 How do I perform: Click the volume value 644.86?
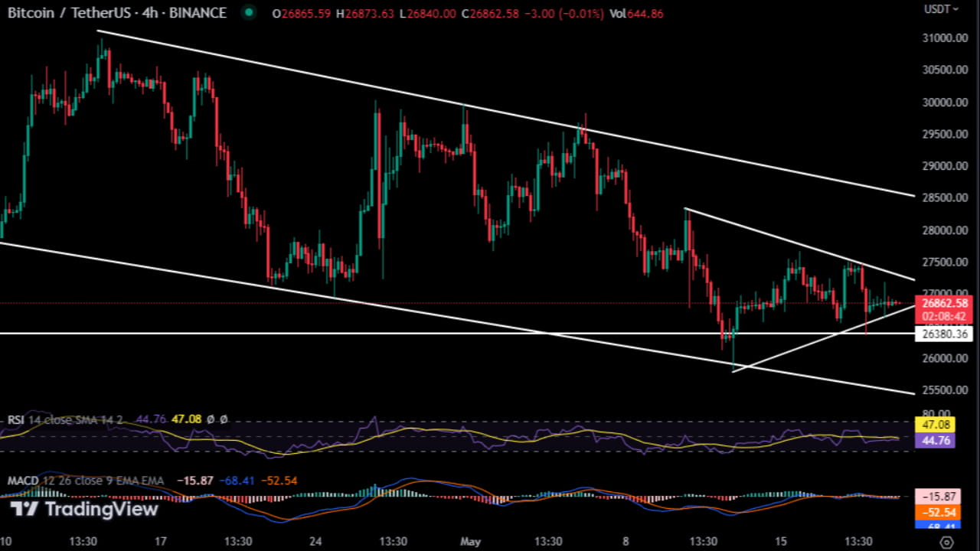coord(644,13)
